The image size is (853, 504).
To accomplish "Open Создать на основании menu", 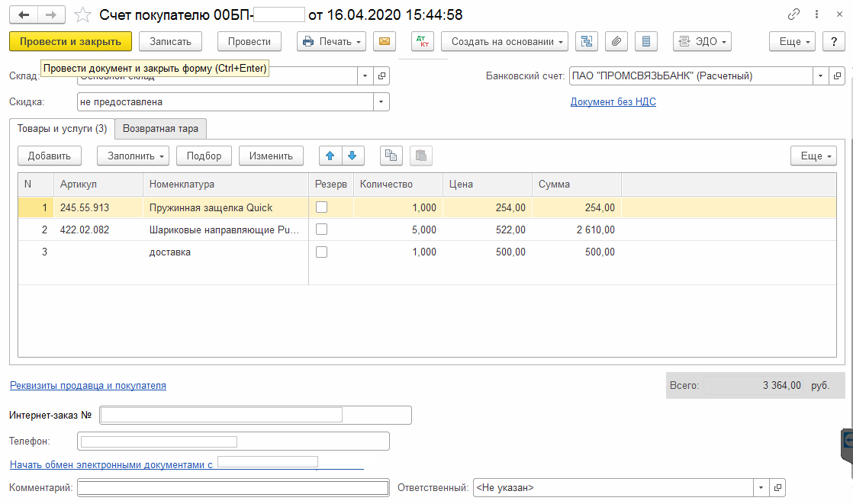I will click(504, 41).
